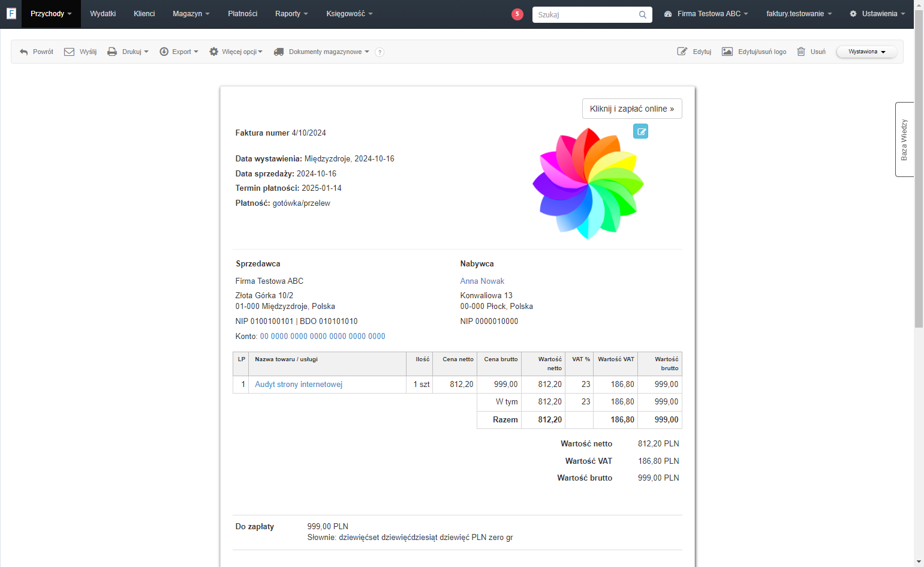924x567 pixels.
Task: Open the Anna Nowak buyer link
Action: 482,281
